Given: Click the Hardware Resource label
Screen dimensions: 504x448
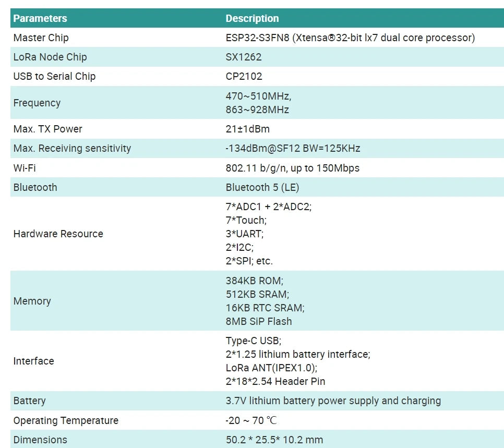Looking at the screenshot, I should pos(58,234).
